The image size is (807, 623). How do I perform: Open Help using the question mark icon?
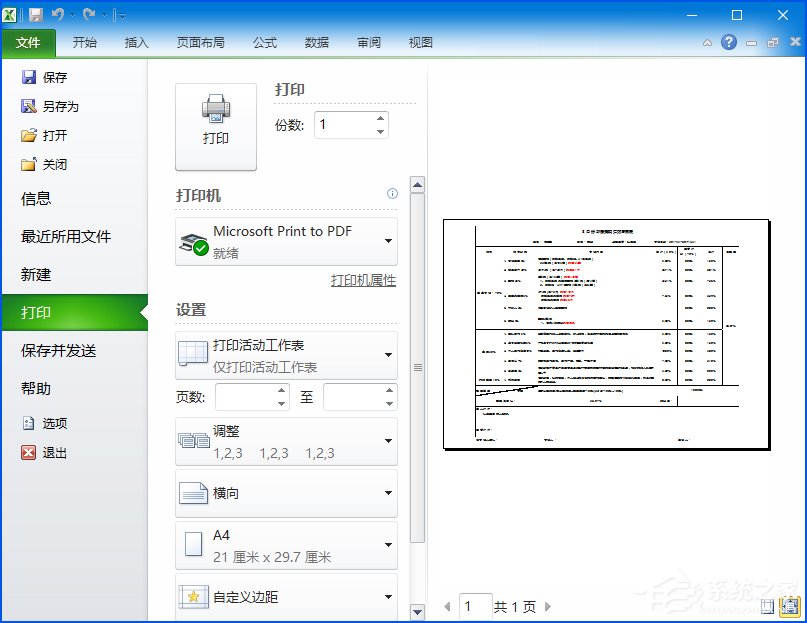pyautogui.click(x=729, y=43)
